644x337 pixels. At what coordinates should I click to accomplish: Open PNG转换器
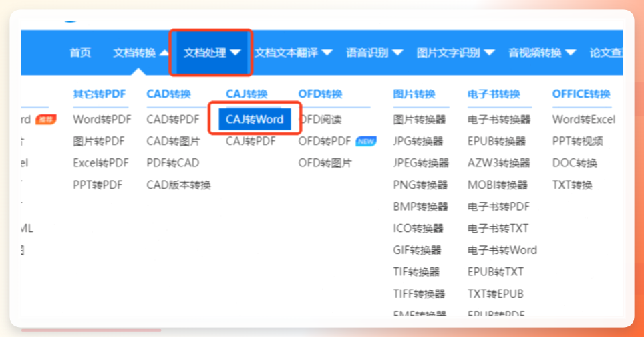point(420,185)
